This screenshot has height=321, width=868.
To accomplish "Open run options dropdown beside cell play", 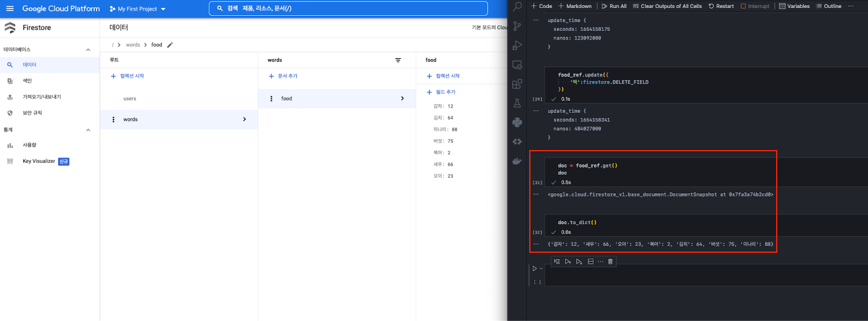I will coord(541,268).
